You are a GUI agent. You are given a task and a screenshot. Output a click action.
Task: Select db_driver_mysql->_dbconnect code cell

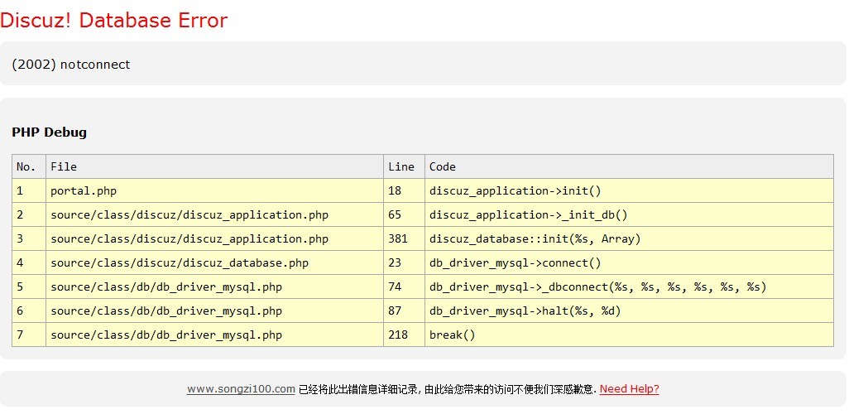(x=629, y=286)
